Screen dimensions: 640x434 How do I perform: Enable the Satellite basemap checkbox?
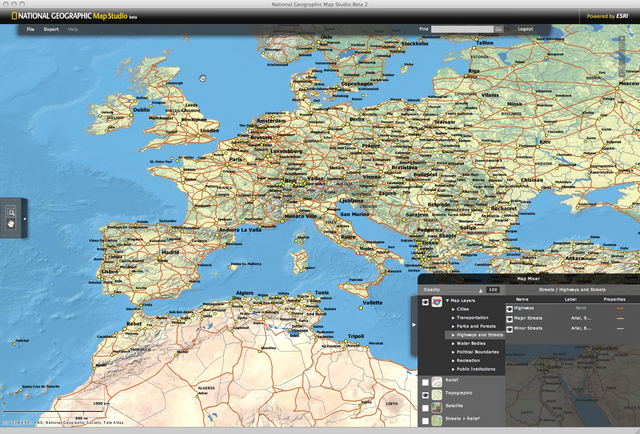tap(425, 407)
